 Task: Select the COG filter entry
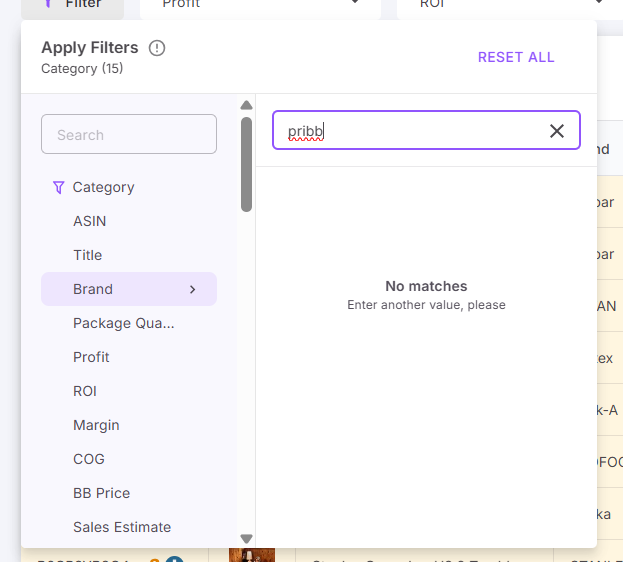click(89, 459)
